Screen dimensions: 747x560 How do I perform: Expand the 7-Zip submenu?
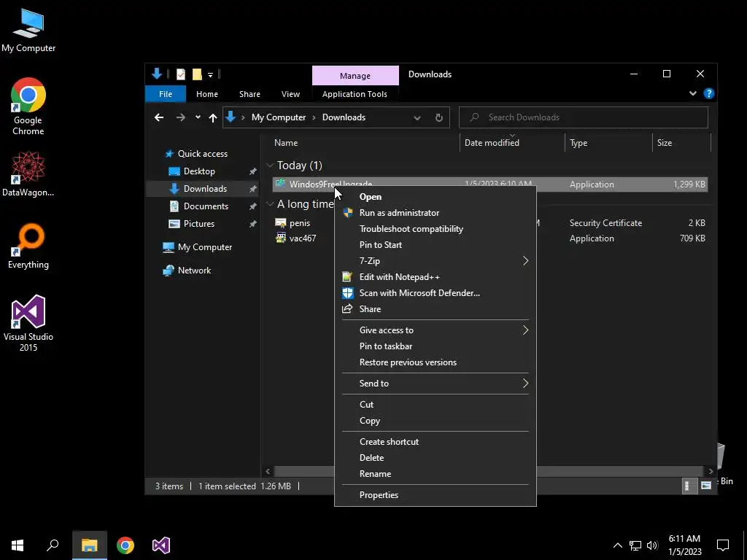436,261
